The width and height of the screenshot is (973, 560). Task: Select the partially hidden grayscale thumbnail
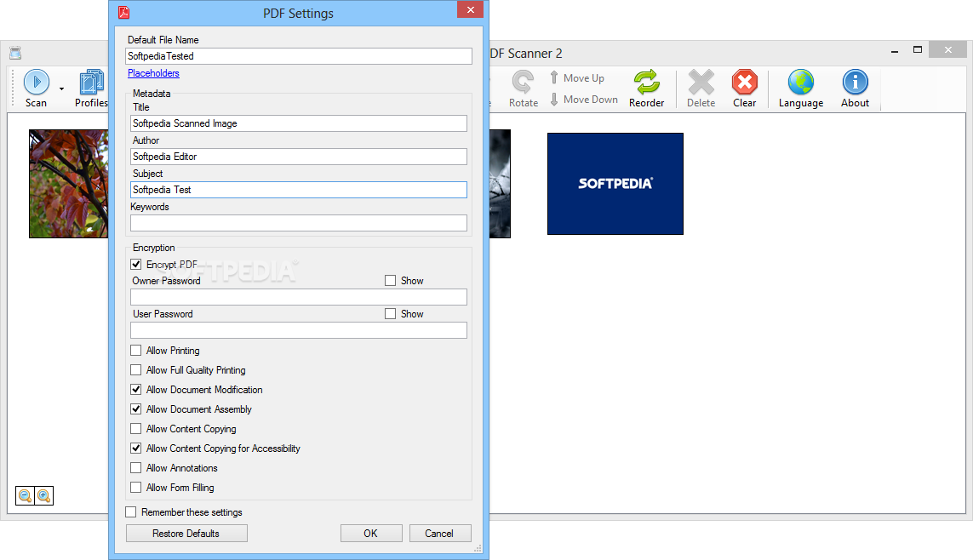(x=500, y=184)
